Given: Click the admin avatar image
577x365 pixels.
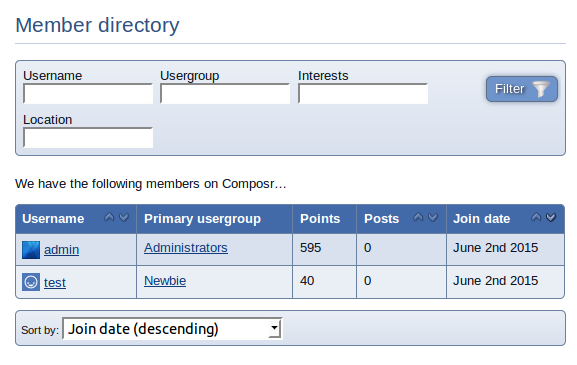Looking at the screenshot, I should (x=31, y=250).
